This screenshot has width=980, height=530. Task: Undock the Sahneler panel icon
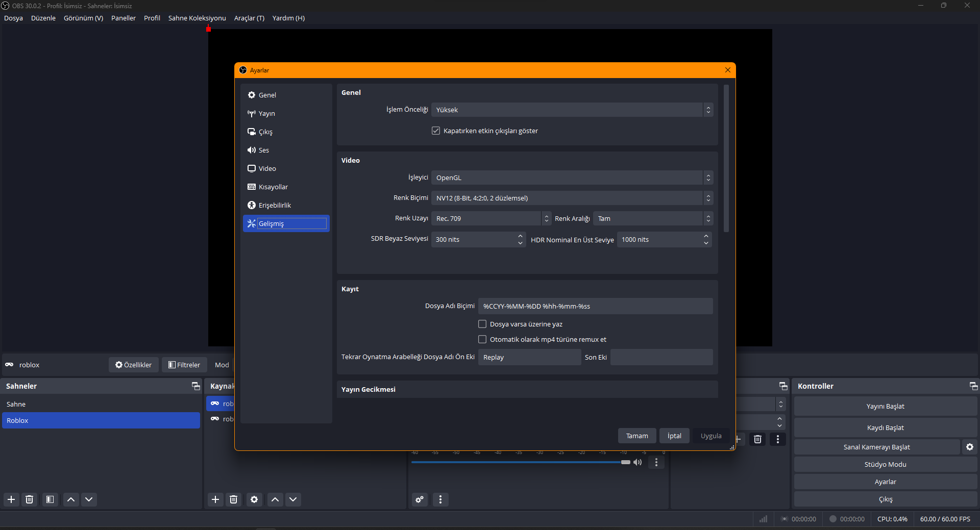click(195, 386)
